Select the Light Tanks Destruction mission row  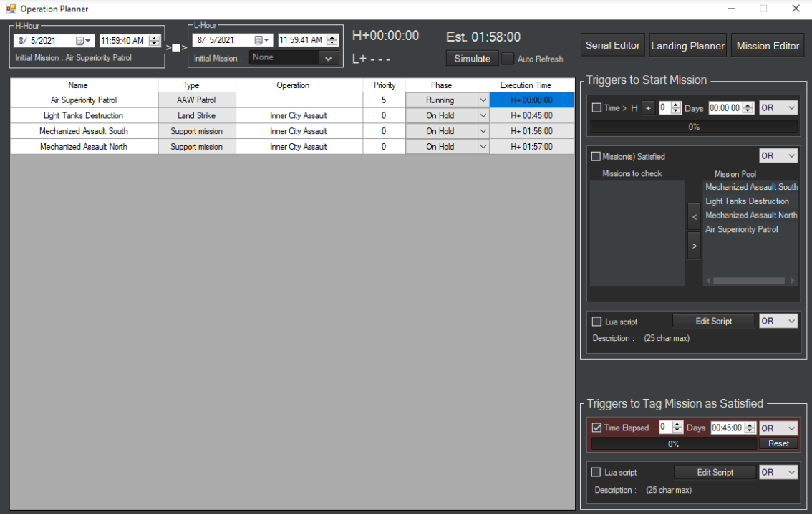coord(83,116)
